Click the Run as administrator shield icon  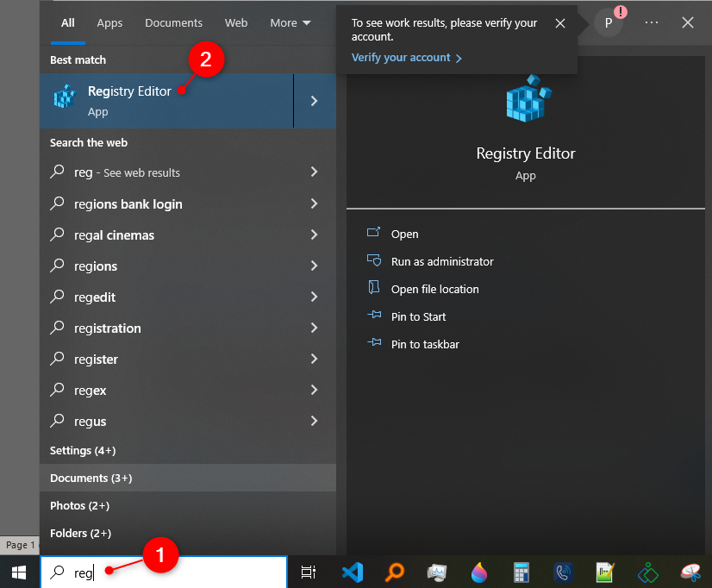click(x=374, y=260)
